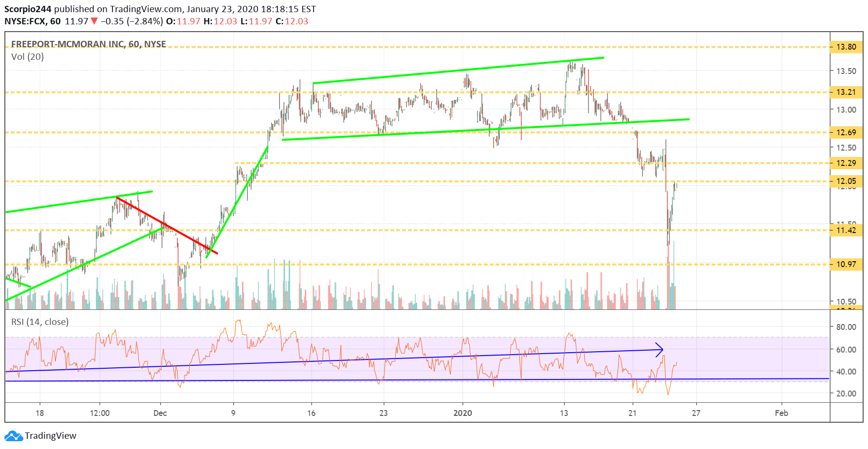Click the FREEPORT-MCMORAN INC, 60, NYSE title

[89, 44]
